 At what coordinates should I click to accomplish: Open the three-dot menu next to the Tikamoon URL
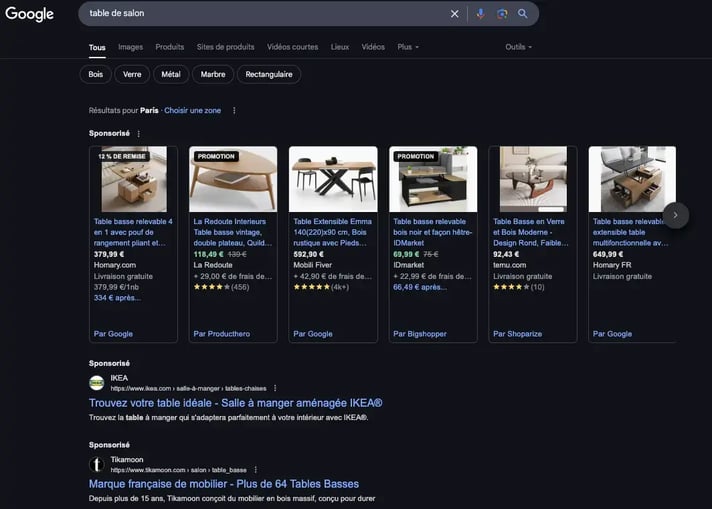click(256, 469)
